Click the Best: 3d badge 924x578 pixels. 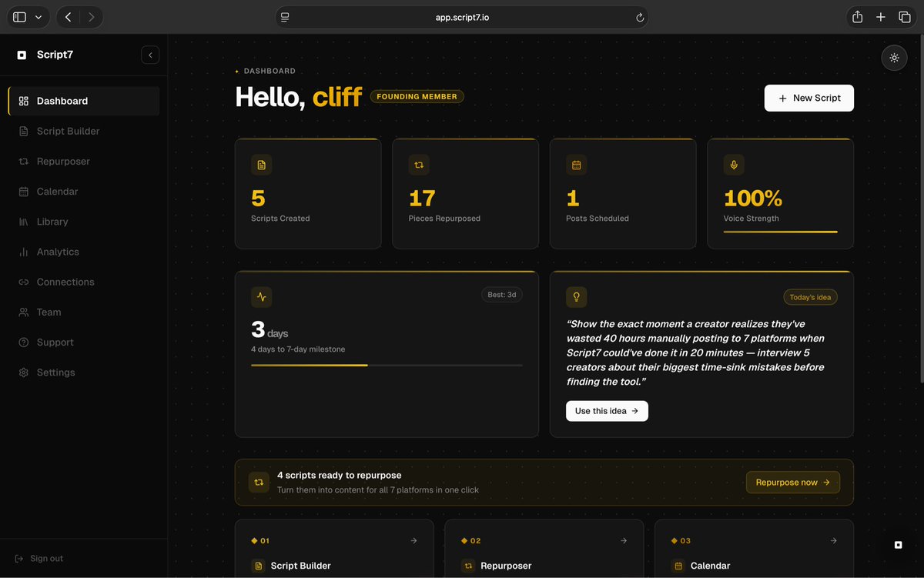click(502, 295)
